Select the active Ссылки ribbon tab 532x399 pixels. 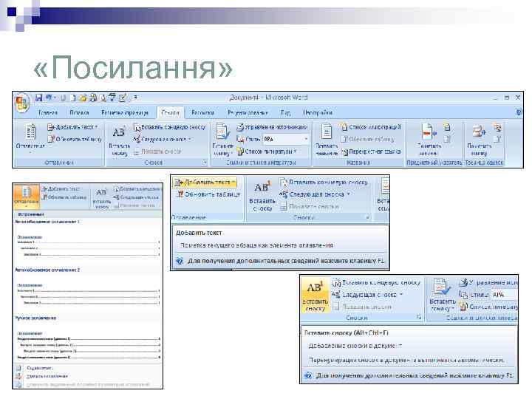pos(171,112)
